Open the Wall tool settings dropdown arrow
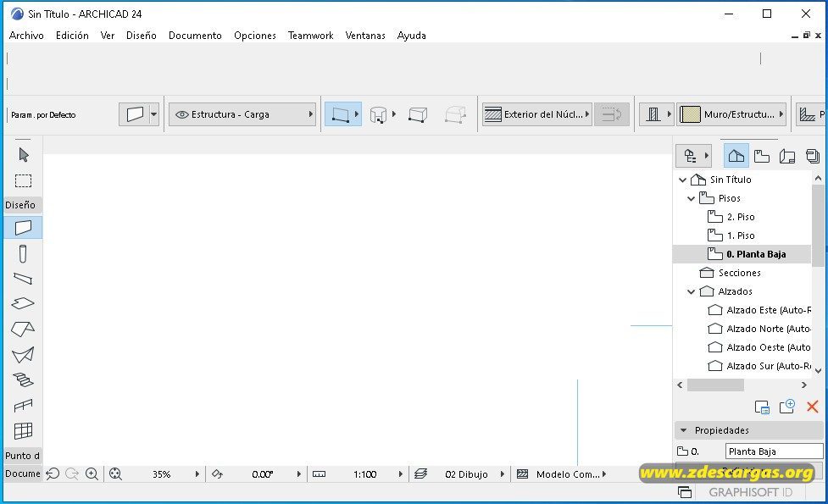This screenshot has height=504, width=828. [x=153, y=114]
